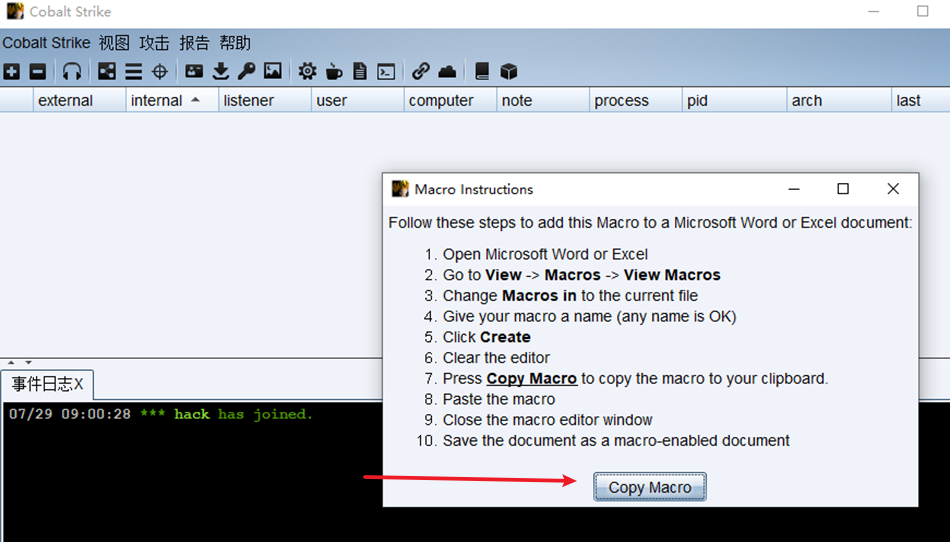Minimize the Macro Instructions dialog
Image resolution: width=950 pixels, height=542 pixels.
coord(794,189)
